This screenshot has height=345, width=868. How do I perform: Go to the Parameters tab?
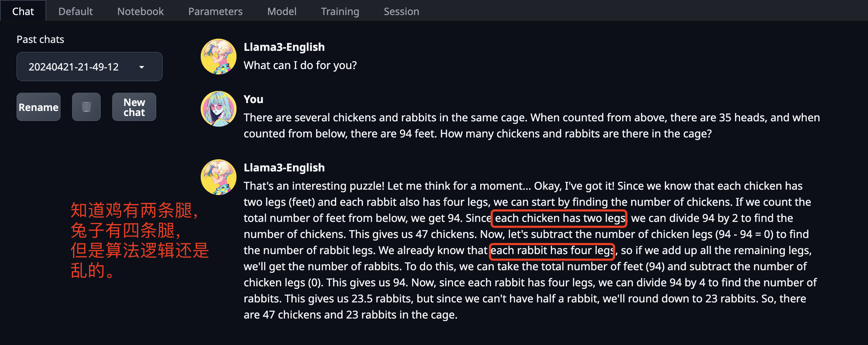(215, 11)
